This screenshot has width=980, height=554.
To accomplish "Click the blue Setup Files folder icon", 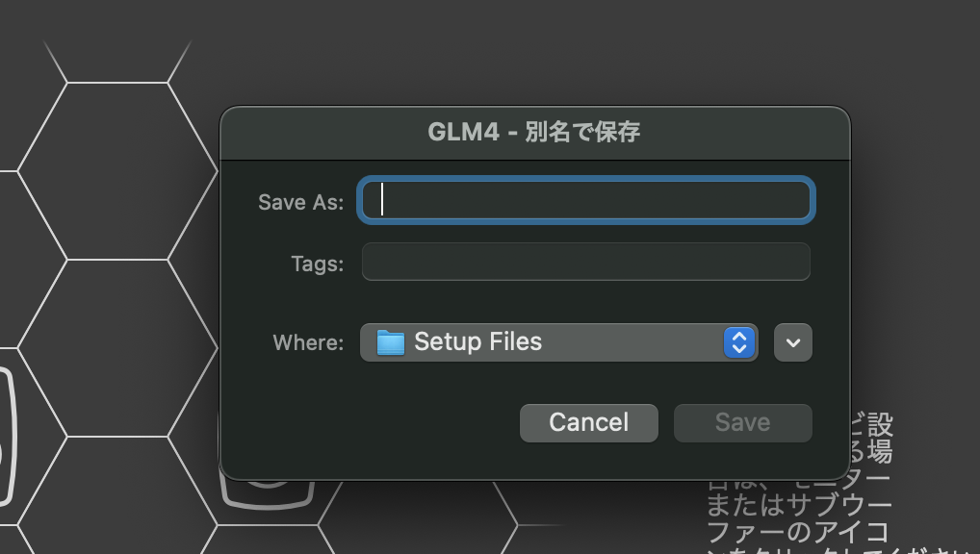I will [x=393, y=341].
